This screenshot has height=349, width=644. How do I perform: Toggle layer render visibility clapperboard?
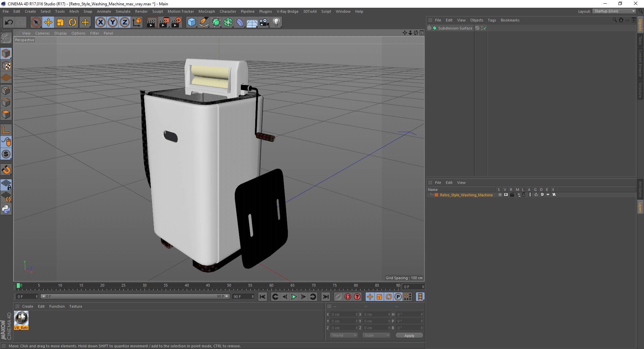pos(512,195)
